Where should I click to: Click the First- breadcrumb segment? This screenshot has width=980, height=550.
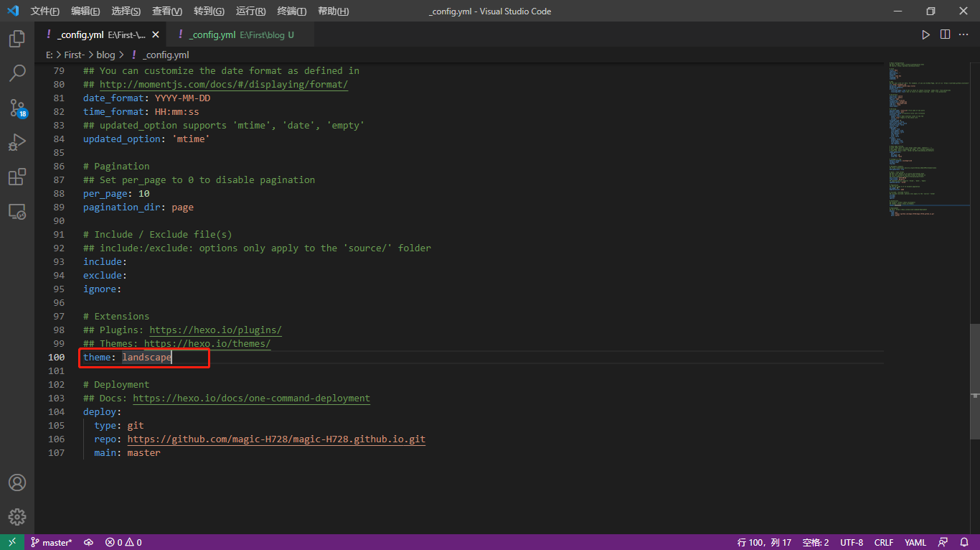[75, 55]
